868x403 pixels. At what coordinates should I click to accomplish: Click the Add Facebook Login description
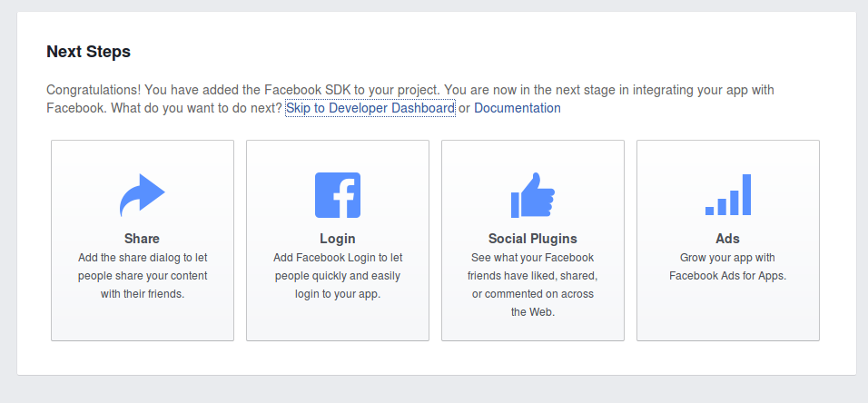click(338, 276)
